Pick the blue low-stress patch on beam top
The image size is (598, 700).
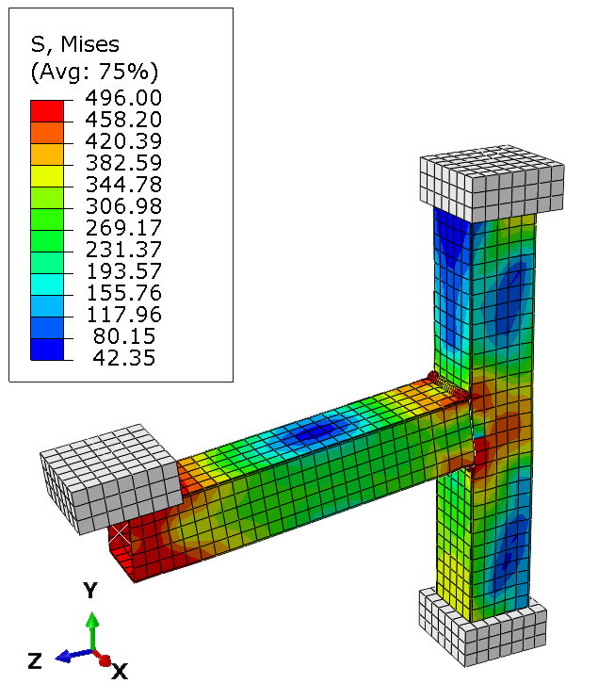tap(315, 431)
